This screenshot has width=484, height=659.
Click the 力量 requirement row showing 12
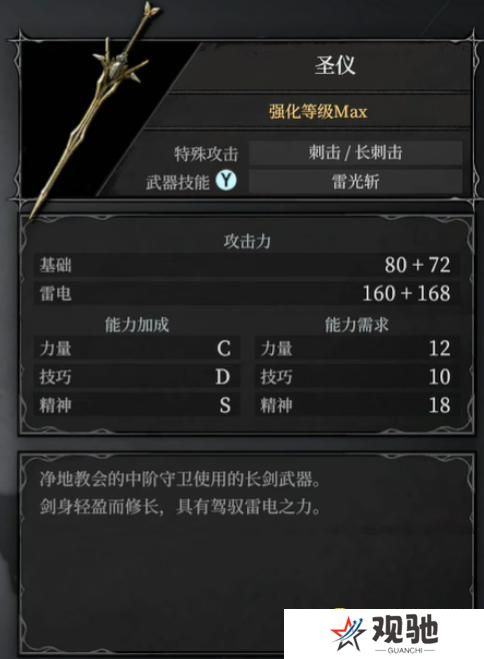pos(357,348)
